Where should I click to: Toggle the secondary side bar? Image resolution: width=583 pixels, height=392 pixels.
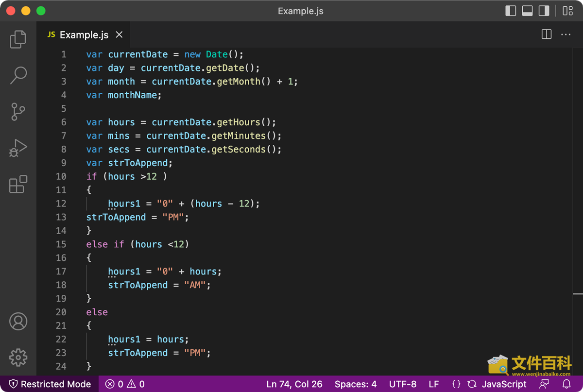click(x=544, y=11)
